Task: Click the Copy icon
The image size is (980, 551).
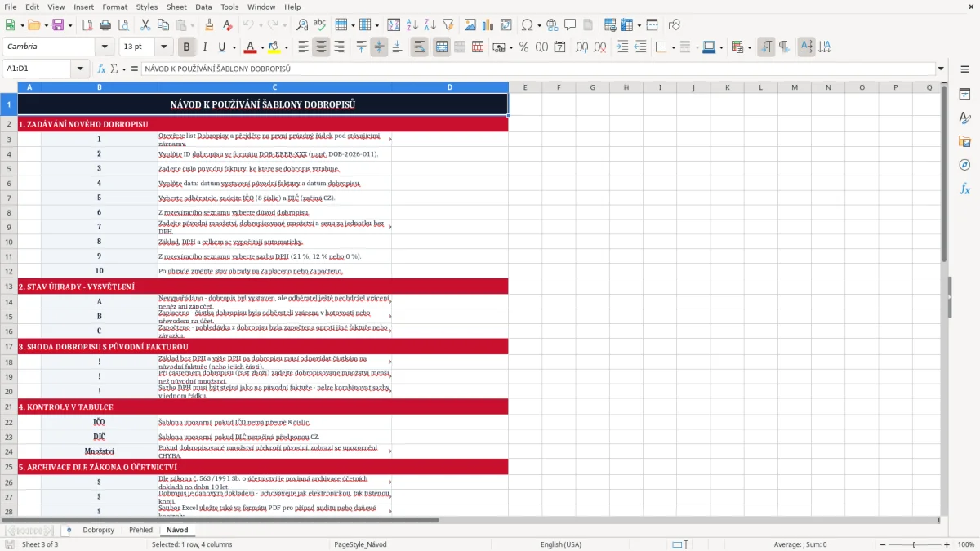Action: pyautogui.click(x=162, y=25)
